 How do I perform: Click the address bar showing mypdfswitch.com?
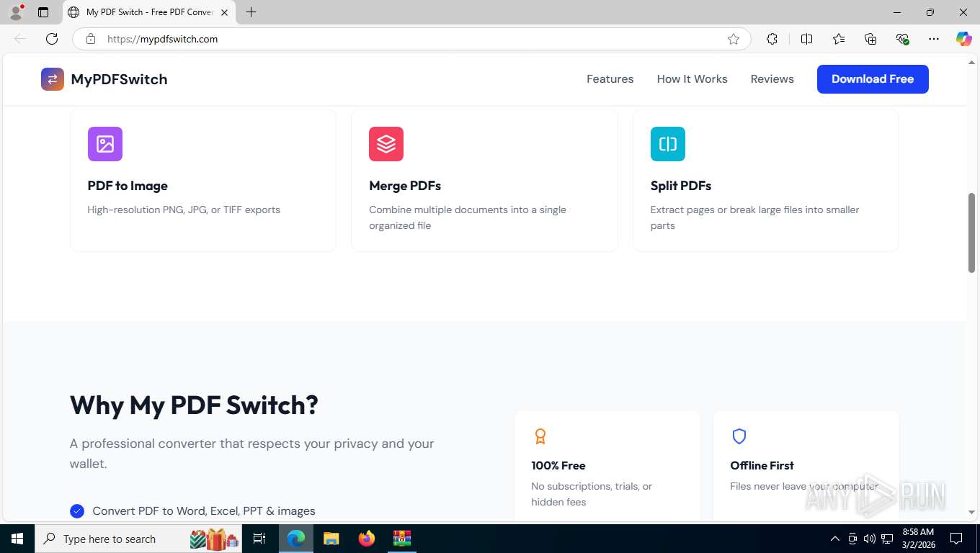(411, 39)
